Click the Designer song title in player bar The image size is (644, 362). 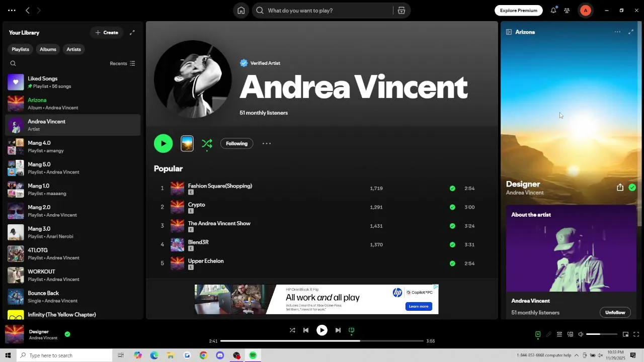39,332
